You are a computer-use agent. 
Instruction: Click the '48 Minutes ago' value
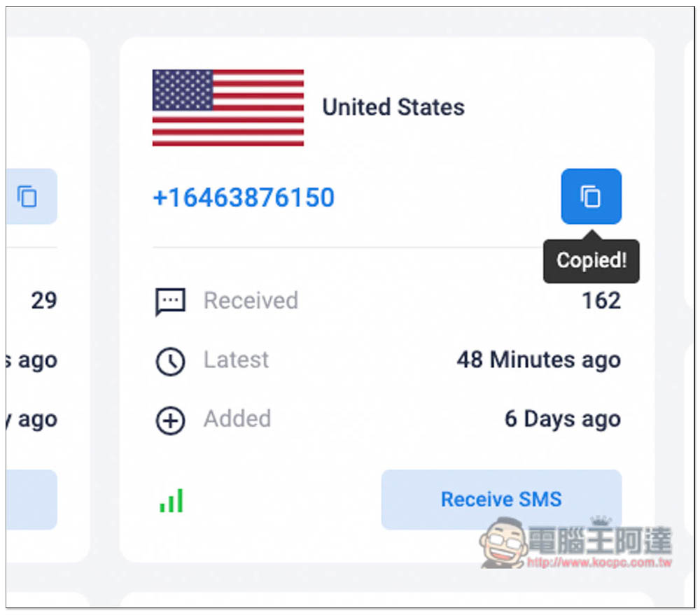(538, 360)
